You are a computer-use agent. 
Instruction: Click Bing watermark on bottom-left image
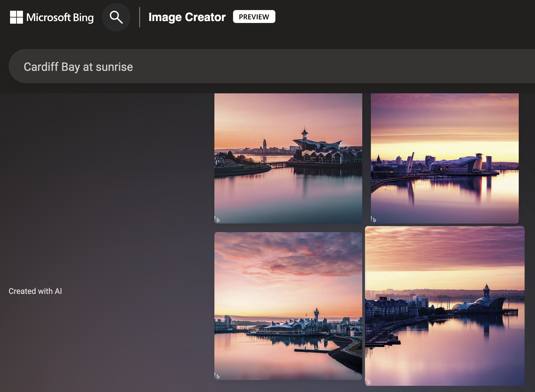coord(217,376)
